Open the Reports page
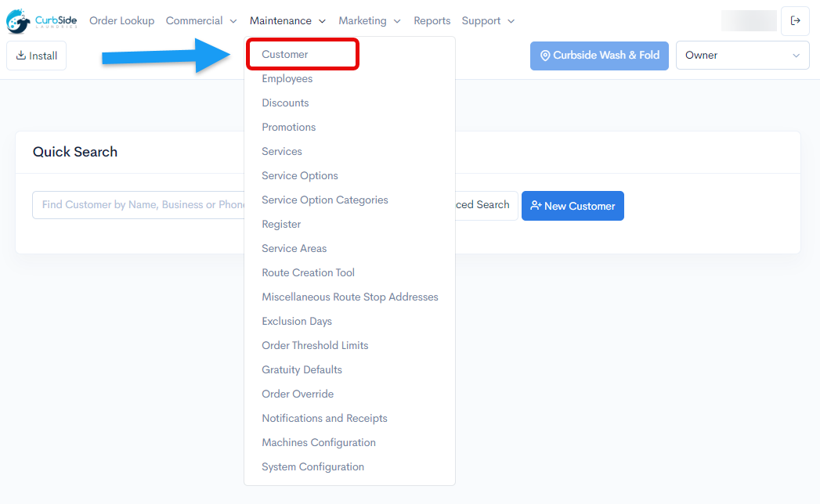820x504 pixels. 432,21
